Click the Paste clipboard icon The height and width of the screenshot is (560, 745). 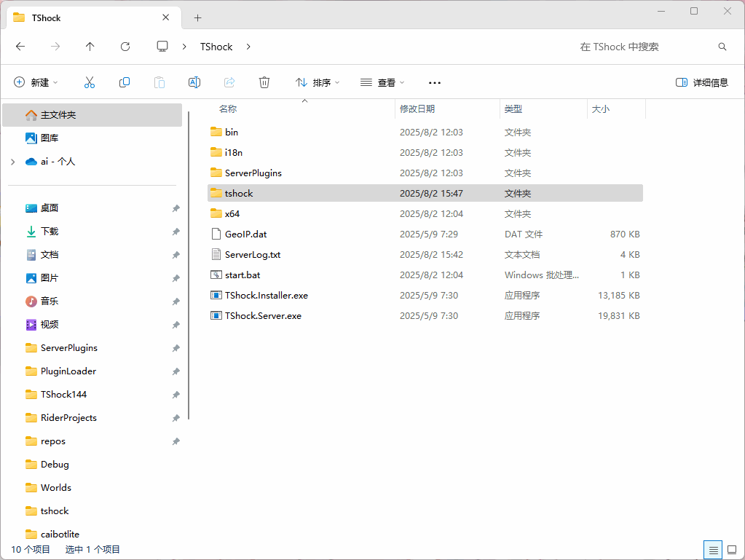pos(159,82)
